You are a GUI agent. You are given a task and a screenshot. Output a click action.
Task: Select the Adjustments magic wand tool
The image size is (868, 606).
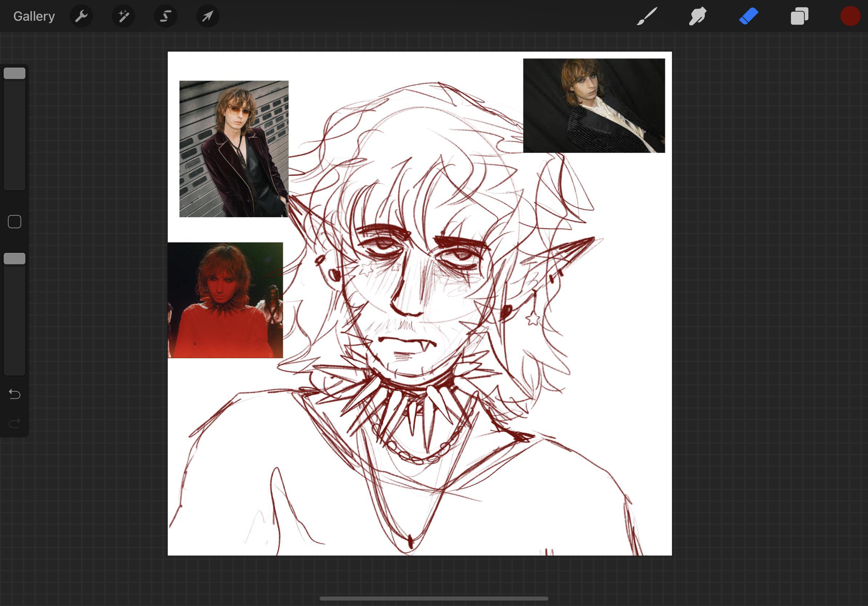point(124,16)
